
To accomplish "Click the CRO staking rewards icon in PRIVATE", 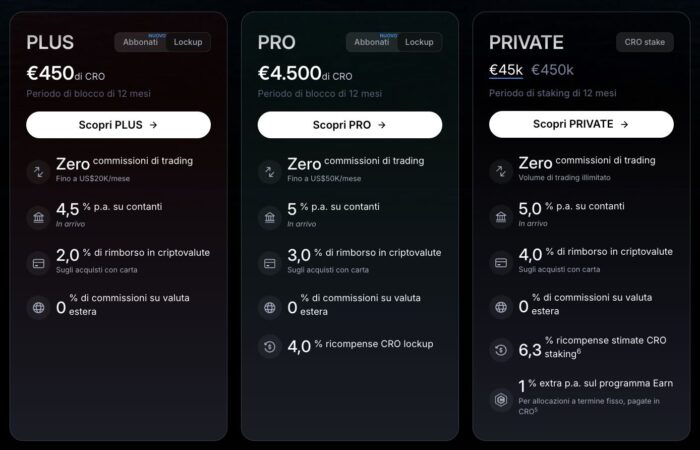I will point(501,349).
